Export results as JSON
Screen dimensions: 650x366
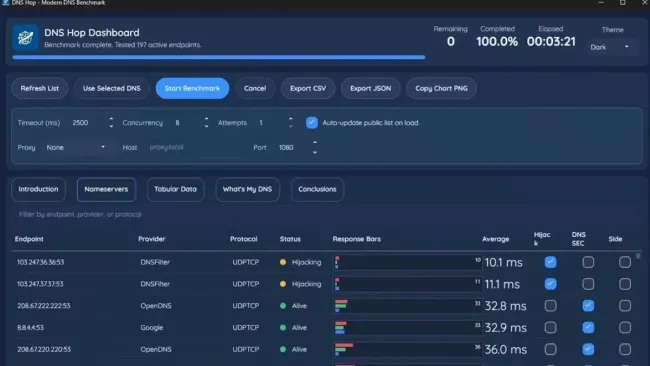[x=371, y=88]
